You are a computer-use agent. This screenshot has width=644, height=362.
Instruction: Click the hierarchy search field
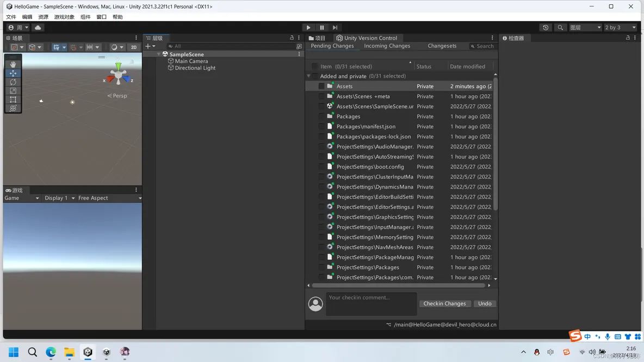click(231, 46)
